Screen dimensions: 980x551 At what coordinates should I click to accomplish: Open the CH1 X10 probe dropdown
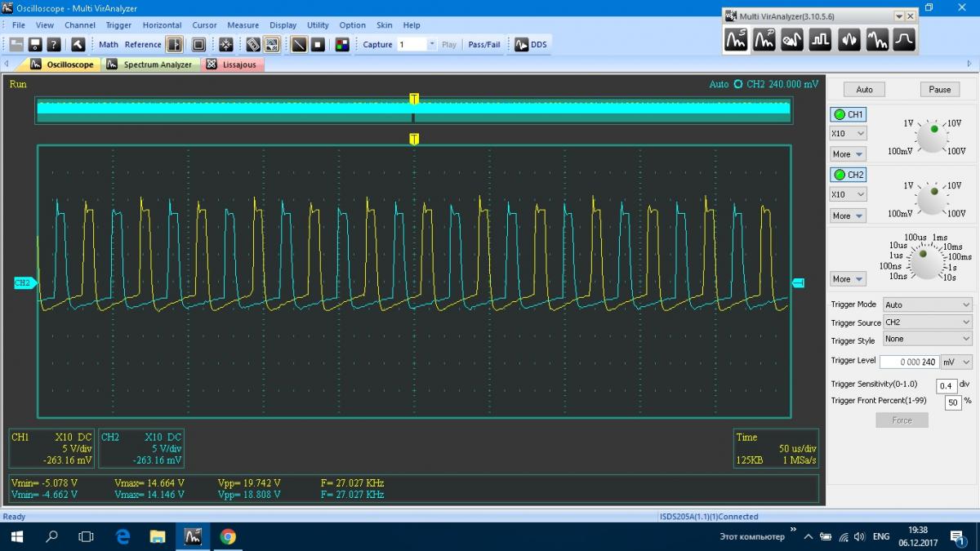coord(848,133)
